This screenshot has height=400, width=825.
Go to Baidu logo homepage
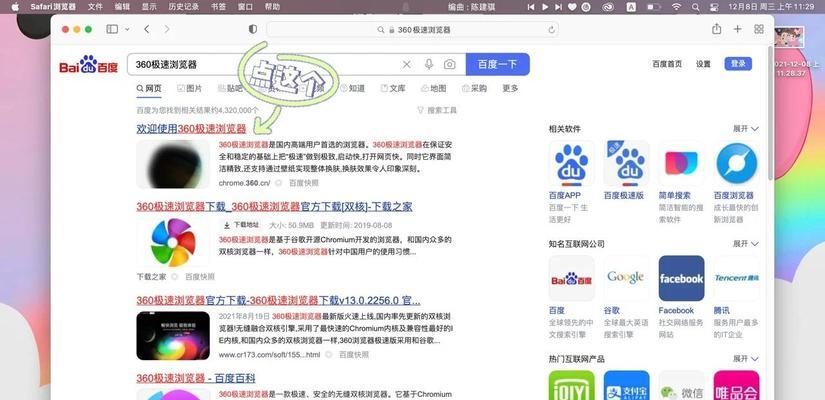tap(88, 64)
